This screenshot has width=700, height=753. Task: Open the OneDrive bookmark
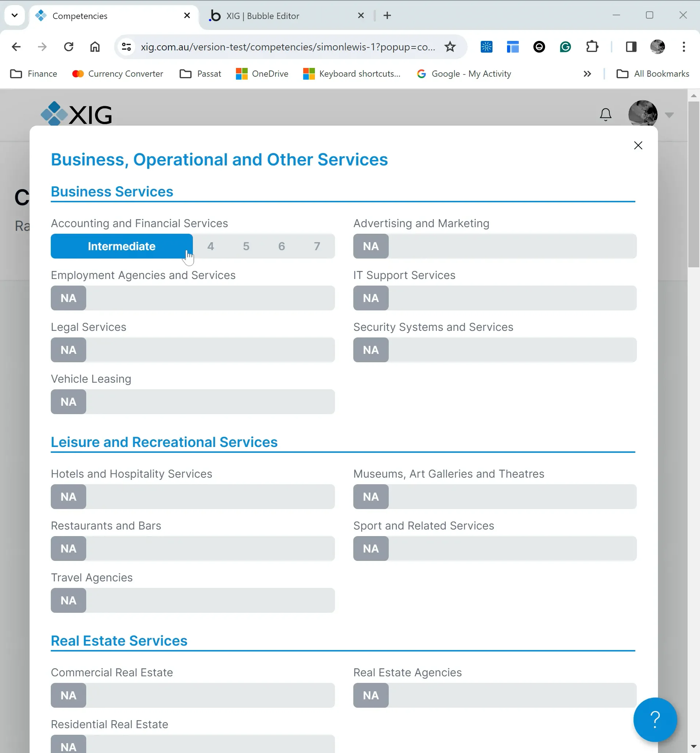[262, 74]
